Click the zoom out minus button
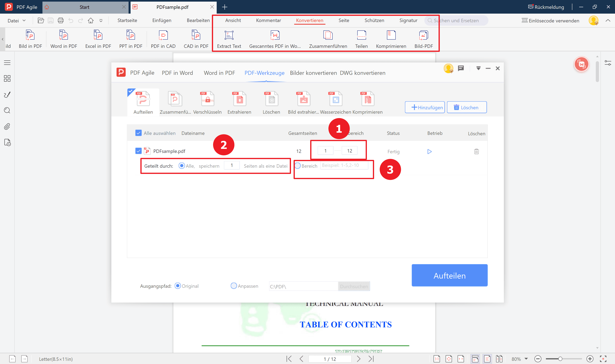The width and height of the screenshot is (615, 364). pyautogui.click(x=538, y=359)
